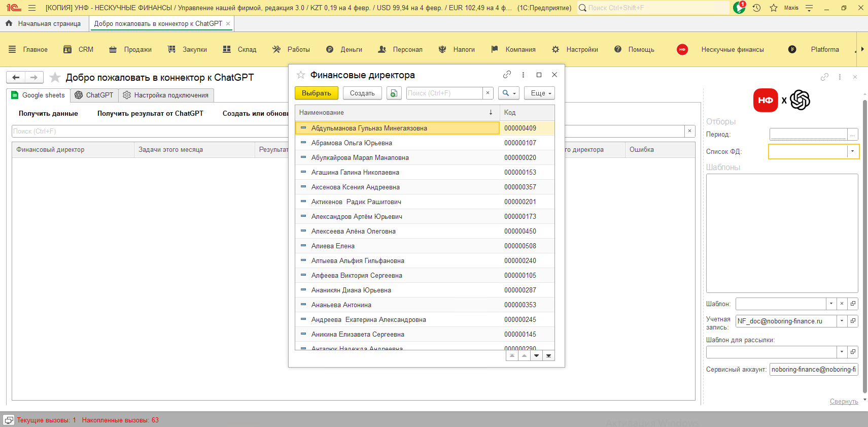Open the Нескучные финансы red logo section
The height and width of the screenshot is (427, 868).
pyautogui.click(x=682, y=49)
